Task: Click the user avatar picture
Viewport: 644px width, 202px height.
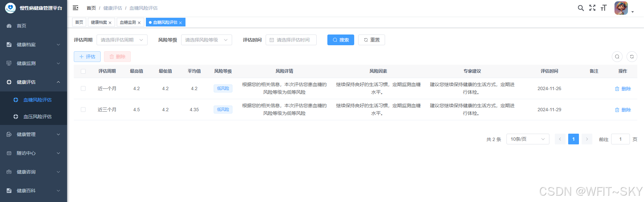Action: [x=621, y=8]
